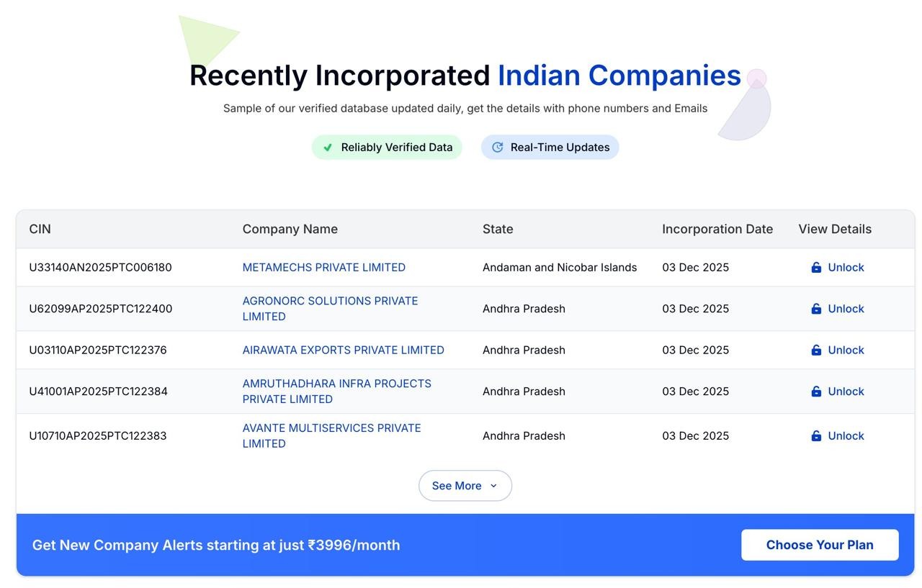Expand the list using the See More button

click(x=465, y=486)
